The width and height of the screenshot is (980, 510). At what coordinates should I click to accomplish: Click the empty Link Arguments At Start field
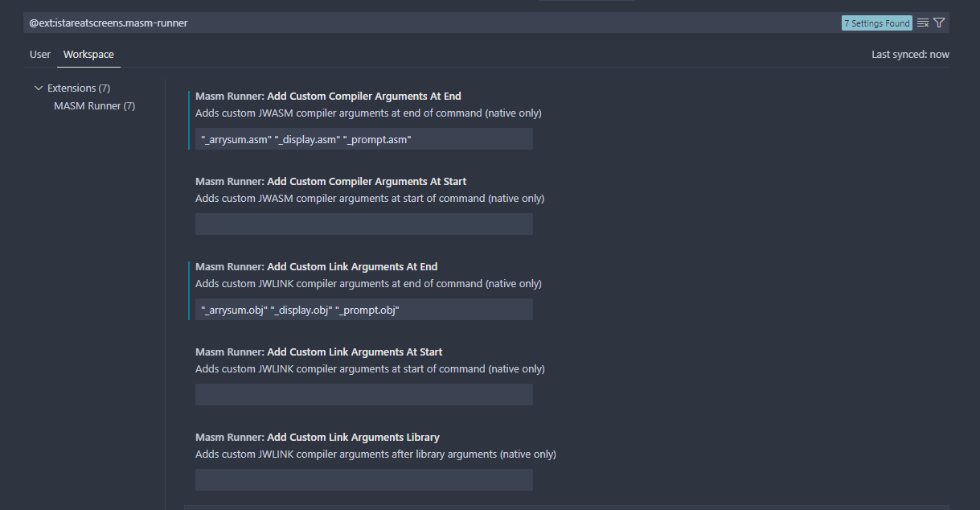pyautogui.click(x=363, y=394)
